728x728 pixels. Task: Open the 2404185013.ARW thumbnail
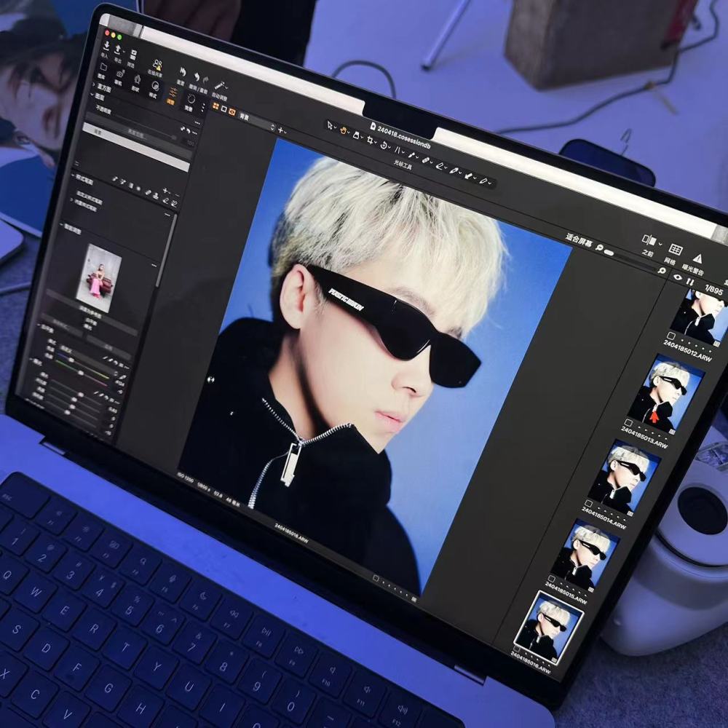pyautogui.click(x=665, y=395)
